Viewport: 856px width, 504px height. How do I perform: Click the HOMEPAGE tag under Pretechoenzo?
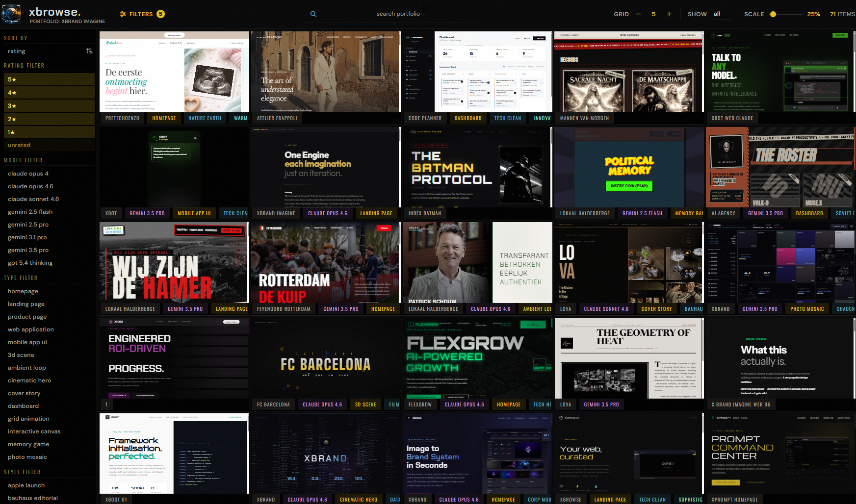pyautogui.click(x=164, y=118)
